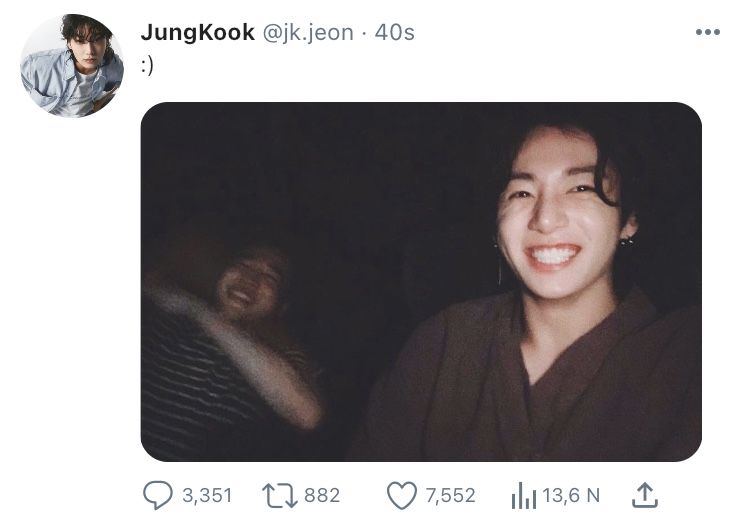Viewport: 750px width, 516px height.
Task: Open the view analytics bar-chart icon
Action: click(x=523, y=495)
